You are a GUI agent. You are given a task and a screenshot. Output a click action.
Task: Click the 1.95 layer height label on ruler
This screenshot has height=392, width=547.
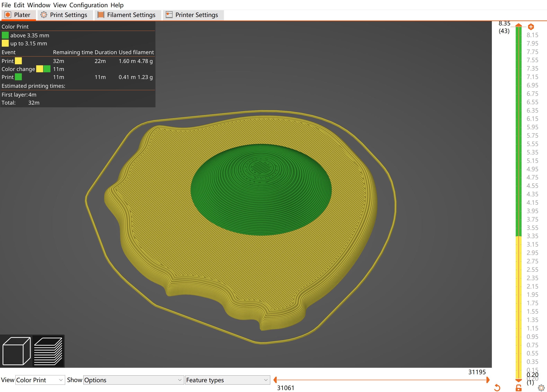(532, 295)
